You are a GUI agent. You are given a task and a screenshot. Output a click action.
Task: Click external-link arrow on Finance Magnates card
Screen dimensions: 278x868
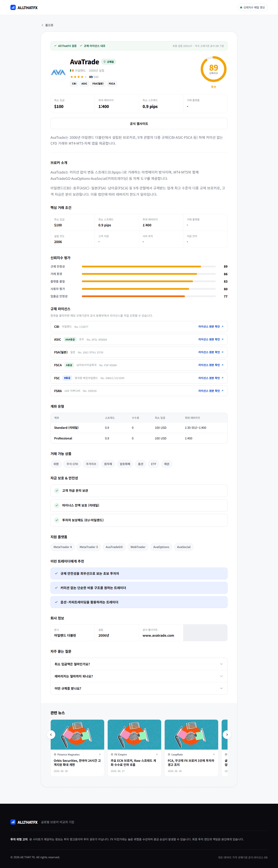click(x=100, y=754)
